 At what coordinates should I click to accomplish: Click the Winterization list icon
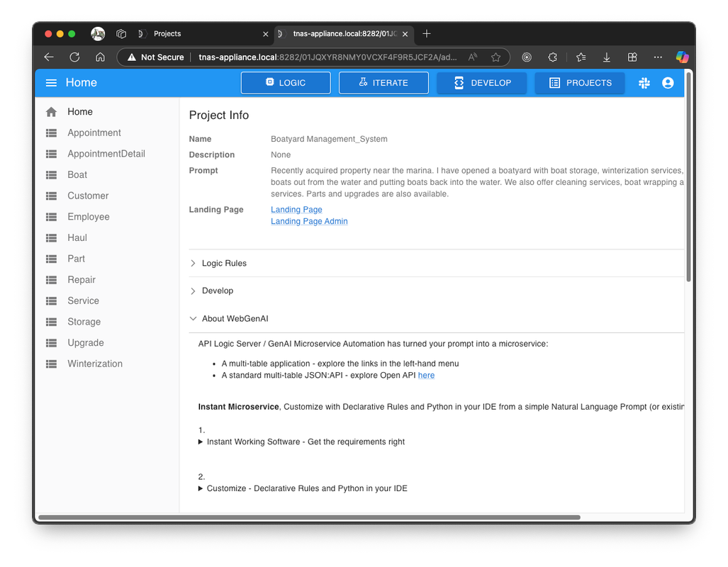click(x=51, y=364)
